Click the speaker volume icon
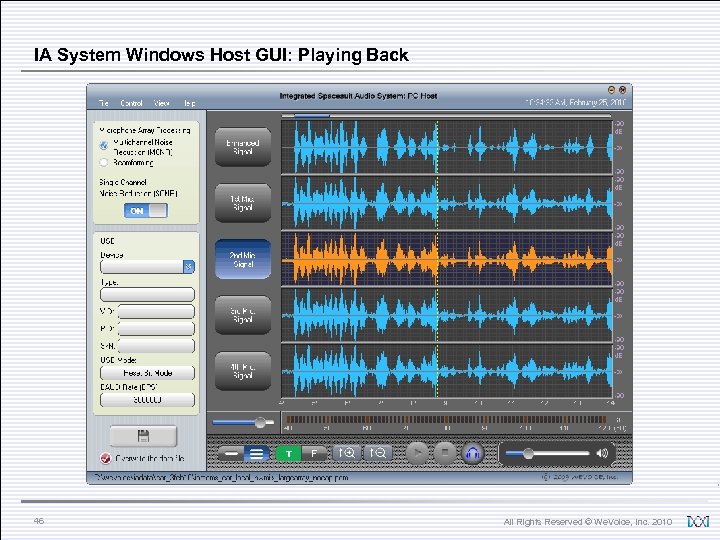 tap(602, 454)
